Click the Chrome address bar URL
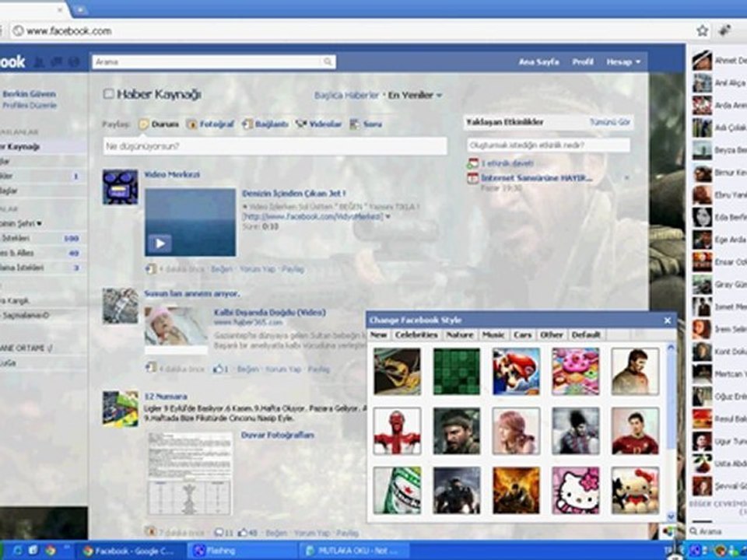The width and height of the screenshot is (747, 560). point(69,31)
